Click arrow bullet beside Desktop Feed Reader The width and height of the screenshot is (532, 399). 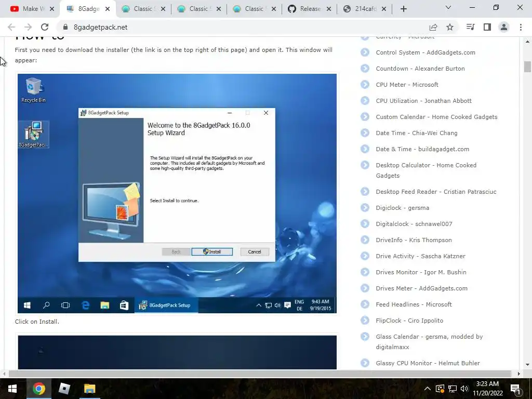tap(365, 192)
